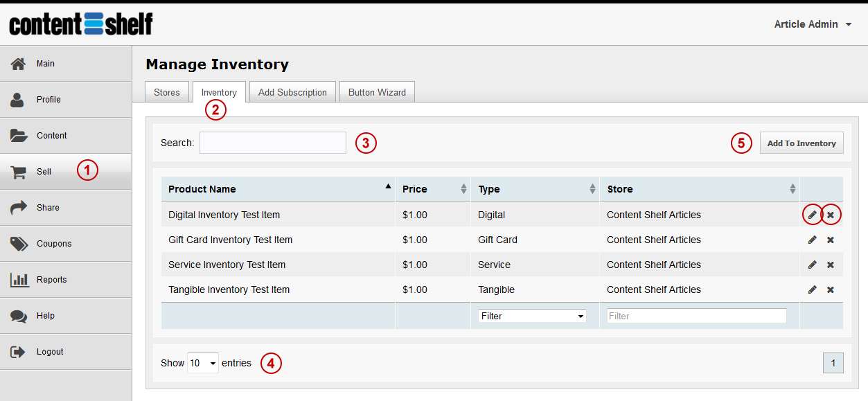
Task: Click the Add To Inventory button
Action: [x=801, y=143]
